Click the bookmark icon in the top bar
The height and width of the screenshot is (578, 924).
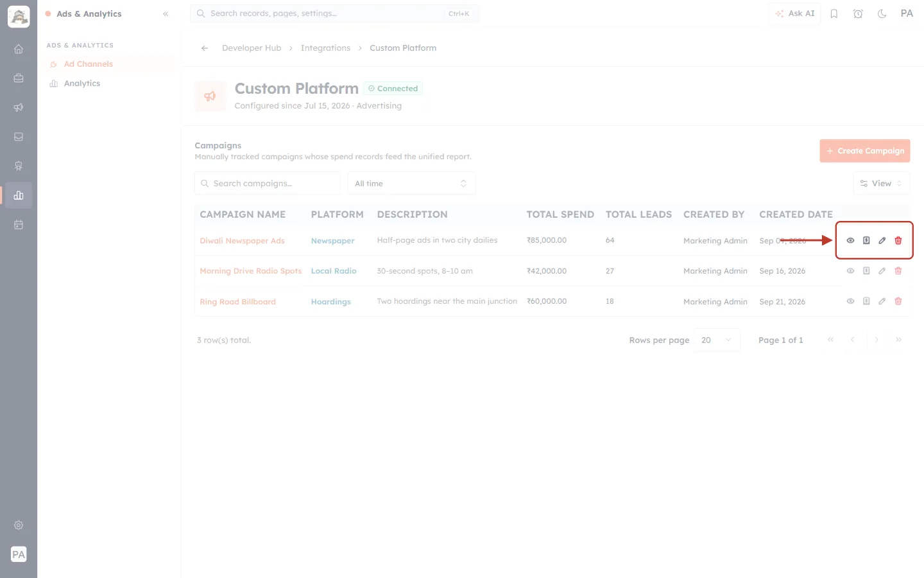tap(834, 13)
